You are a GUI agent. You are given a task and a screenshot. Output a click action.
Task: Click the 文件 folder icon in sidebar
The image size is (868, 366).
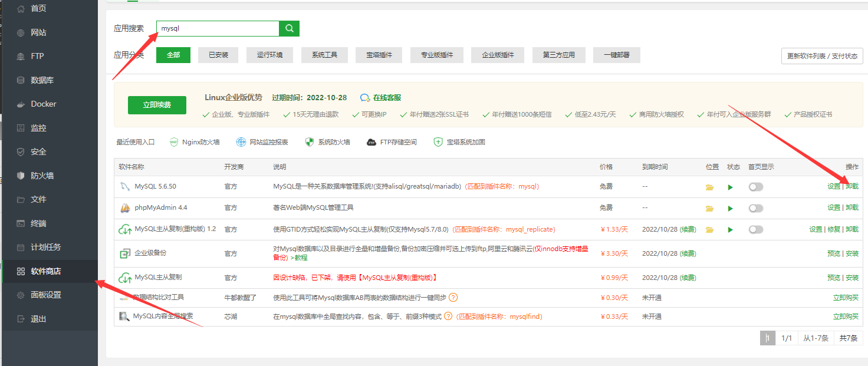click(x=21, y=199)
